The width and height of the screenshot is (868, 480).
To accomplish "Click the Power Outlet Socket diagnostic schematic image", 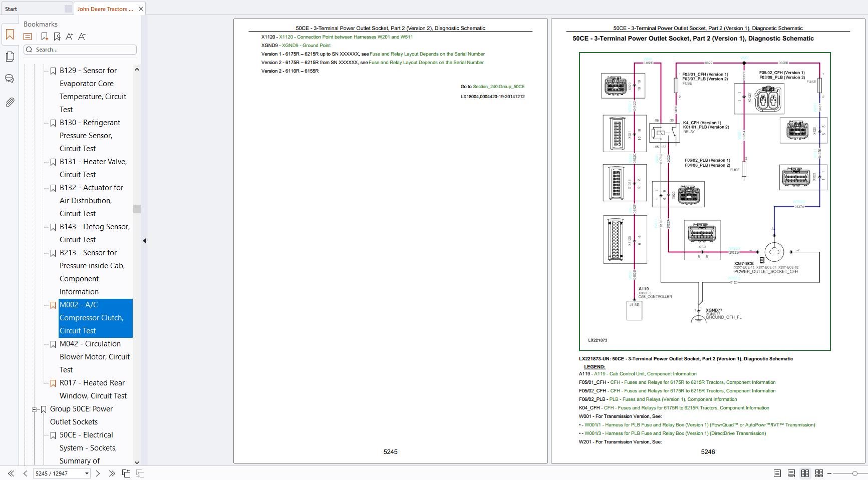I will [705, 201].
